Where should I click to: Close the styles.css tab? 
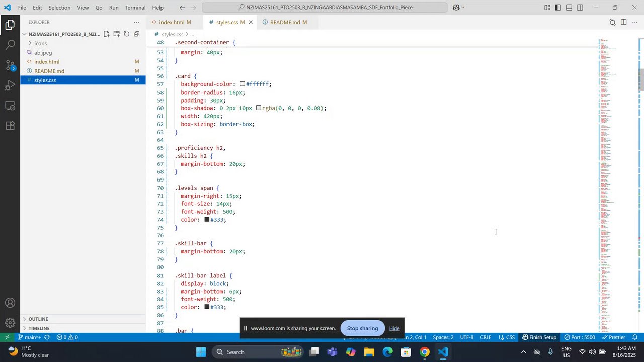(251, 22)
